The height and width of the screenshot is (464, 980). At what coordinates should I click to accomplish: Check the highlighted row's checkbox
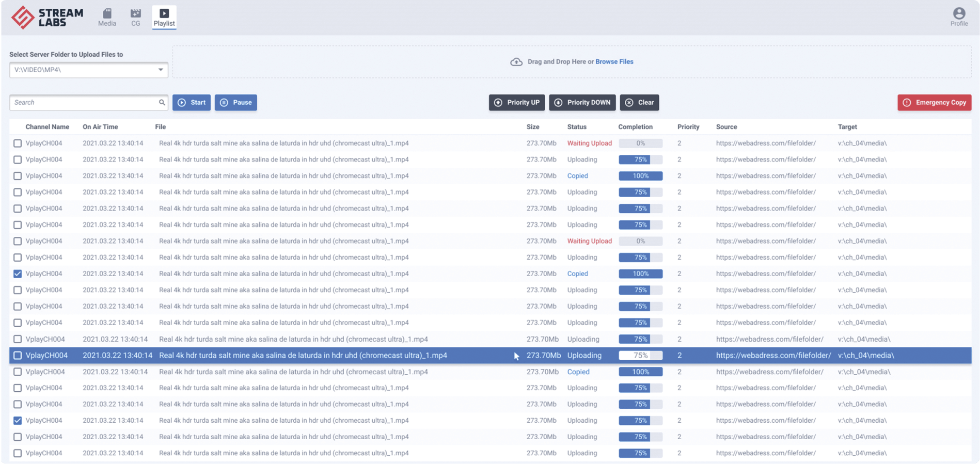[18, 356]
